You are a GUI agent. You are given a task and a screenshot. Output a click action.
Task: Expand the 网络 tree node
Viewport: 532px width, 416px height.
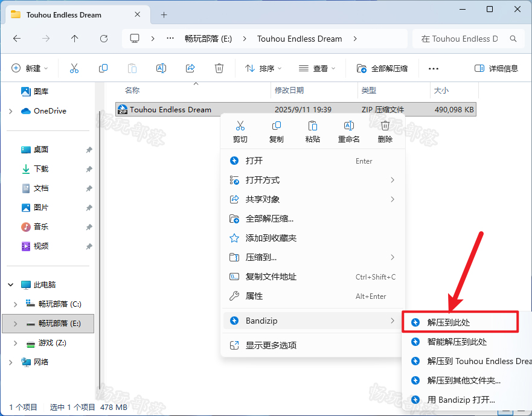pos(10,362)
